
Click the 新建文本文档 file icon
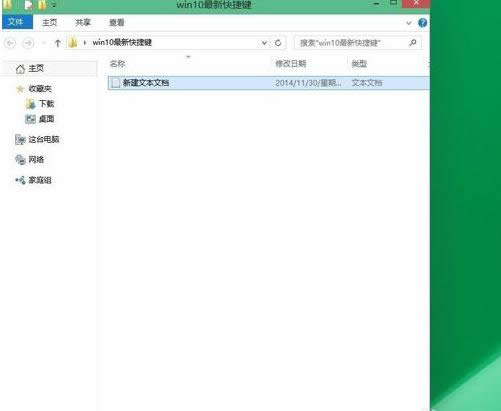[x=115, y=83]
